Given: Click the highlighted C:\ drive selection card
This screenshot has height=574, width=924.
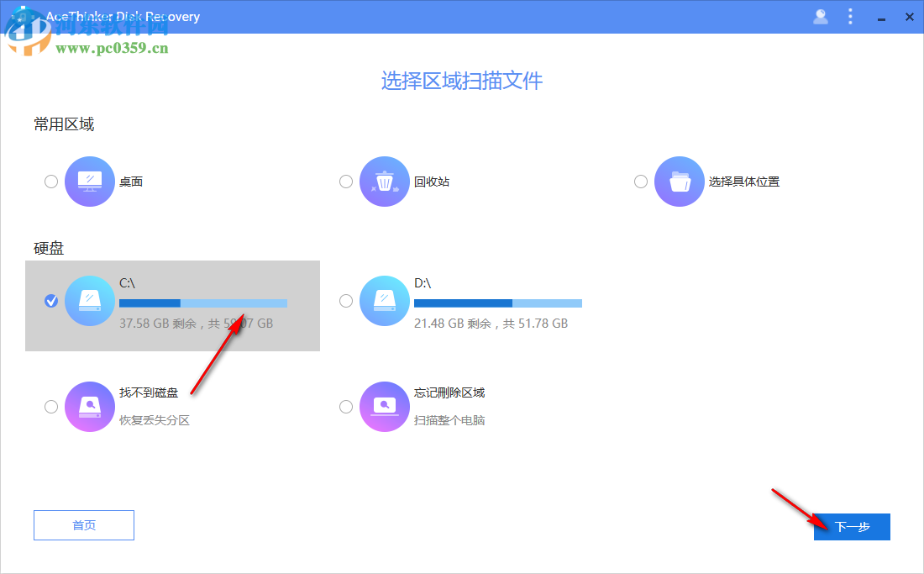Looking at the screenshot, I should pos(172,304).
